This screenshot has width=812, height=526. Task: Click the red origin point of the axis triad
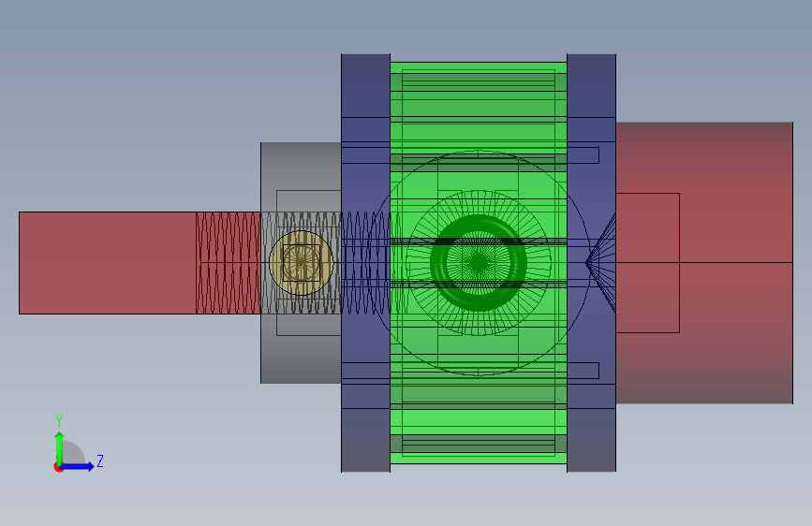(58, 467)
